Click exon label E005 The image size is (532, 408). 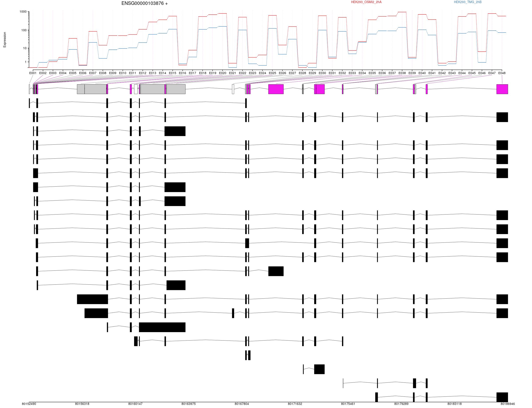coord(72,73)
